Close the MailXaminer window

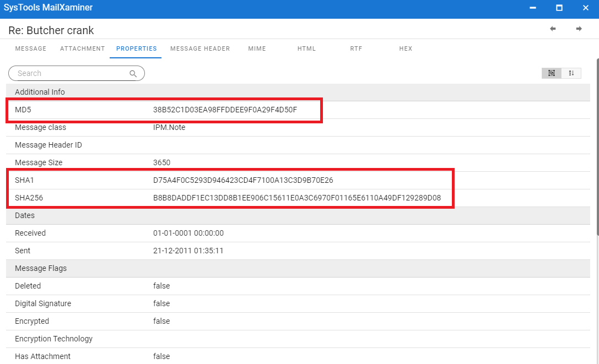(586, 8)
